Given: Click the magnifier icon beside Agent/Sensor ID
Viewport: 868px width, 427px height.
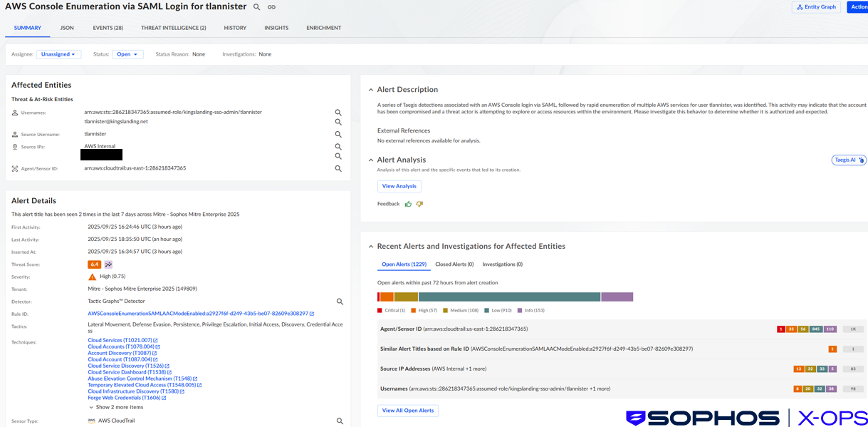Looking at the screenshot, I should point(338,168).
